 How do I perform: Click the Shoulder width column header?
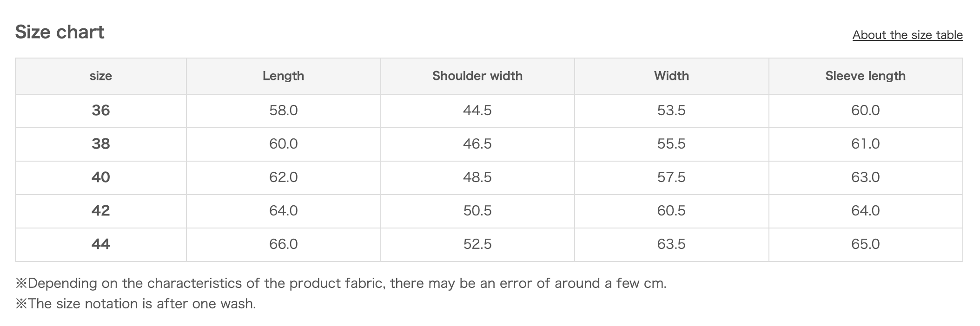tap(477, 76)
